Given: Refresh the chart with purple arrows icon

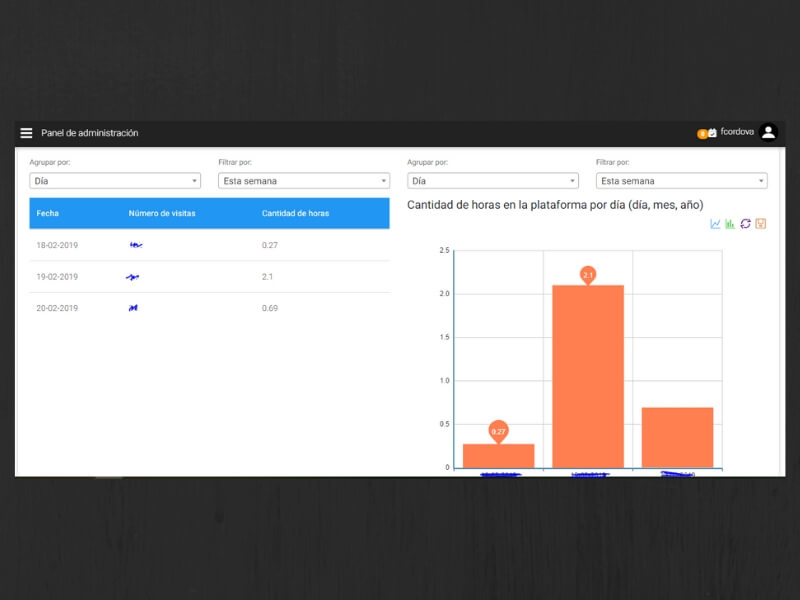Looking at the screenshot, I should 745,224.
